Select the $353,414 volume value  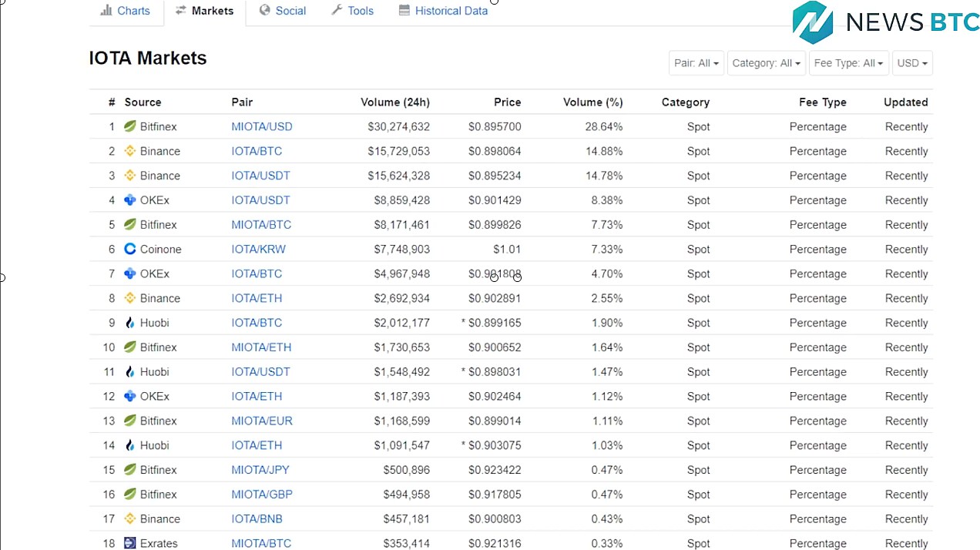[407, 543]
